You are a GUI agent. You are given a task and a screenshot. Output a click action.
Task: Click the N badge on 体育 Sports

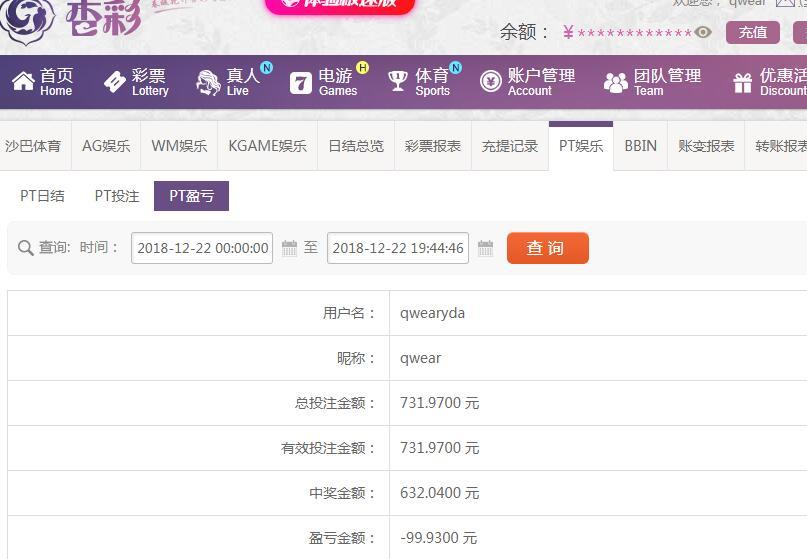455,67
